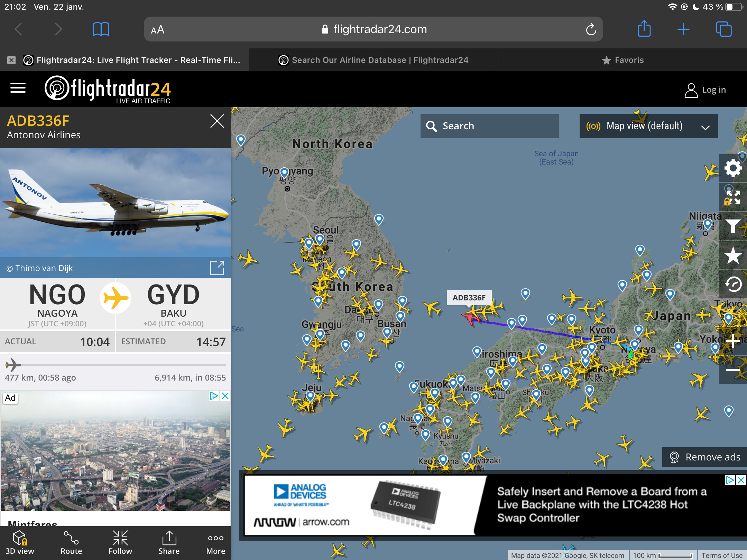Screen dimensions: 747x560
Task: Click the locked fullscreen map icon
Action: coord(733,198)
